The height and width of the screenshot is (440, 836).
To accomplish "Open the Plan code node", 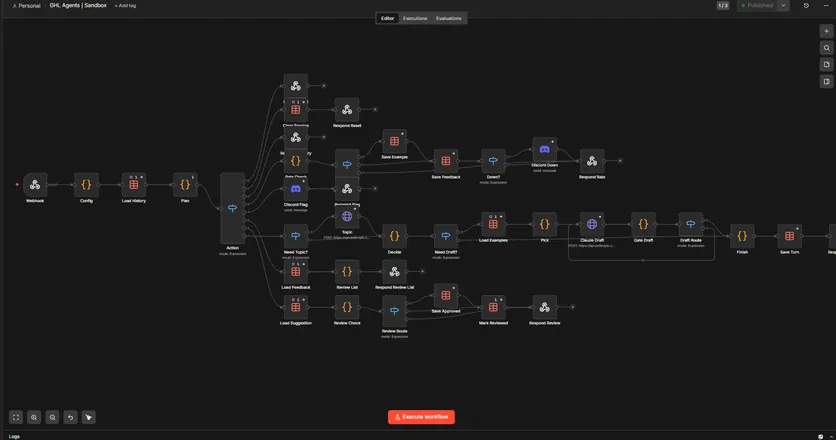I will (x=185, y=185).
